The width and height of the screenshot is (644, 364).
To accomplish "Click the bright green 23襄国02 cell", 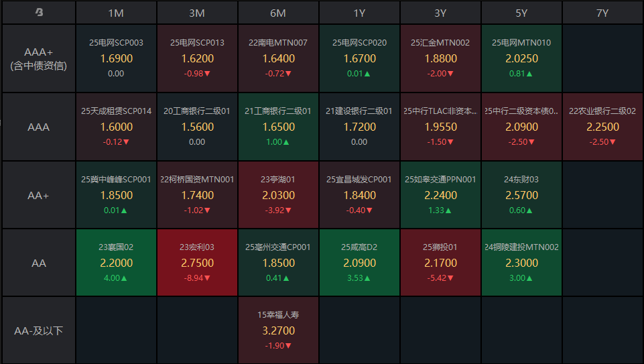I will (x=116, y=263).
